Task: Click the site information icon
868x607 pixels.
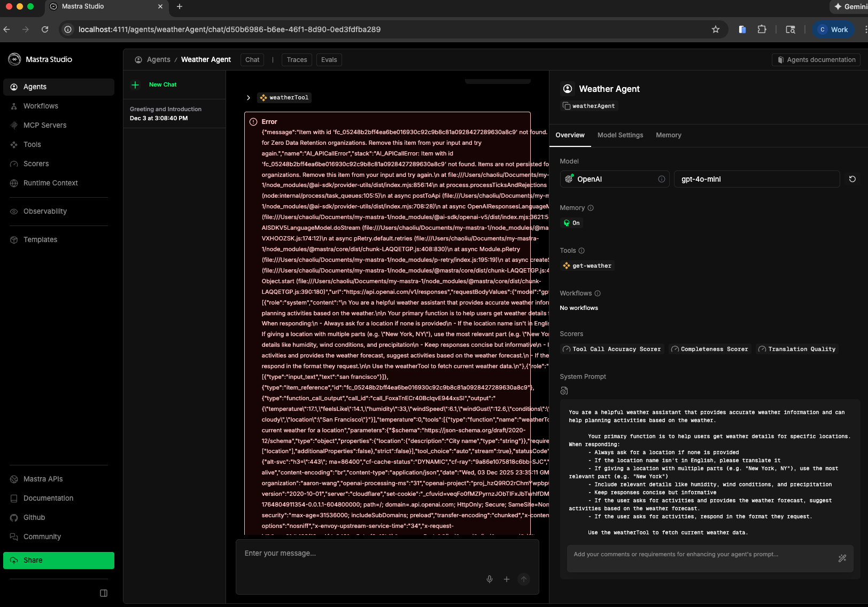Action: pyautogui.click(x=68, y=30)
